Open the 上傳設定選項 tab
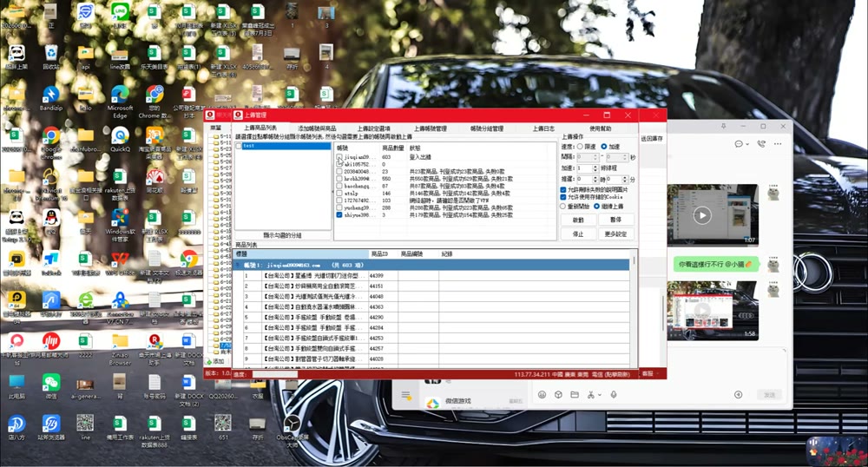 pyautogui.click(x=373, y=128)
